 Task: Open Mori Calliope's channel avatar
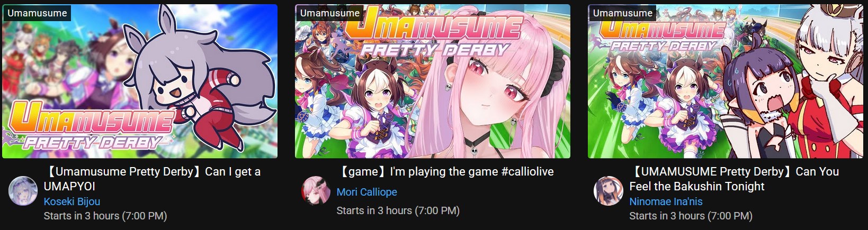[x=316, y=190]
